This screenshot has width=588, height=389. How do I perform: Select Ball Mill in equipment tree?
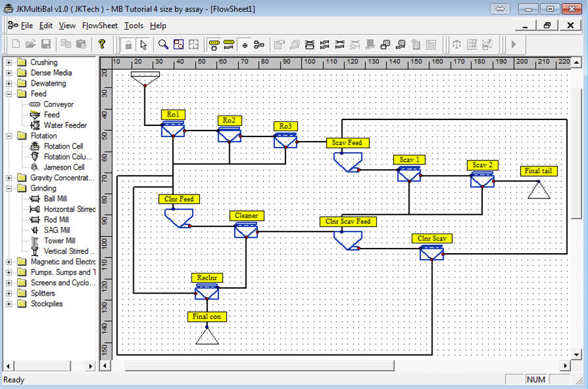[x=55, y=198]
